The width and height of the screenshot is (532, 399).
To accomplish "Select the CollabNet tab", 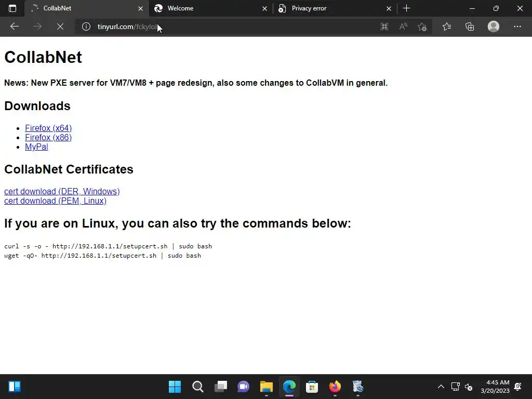I will pyautogui.click(x=86, y=8).
